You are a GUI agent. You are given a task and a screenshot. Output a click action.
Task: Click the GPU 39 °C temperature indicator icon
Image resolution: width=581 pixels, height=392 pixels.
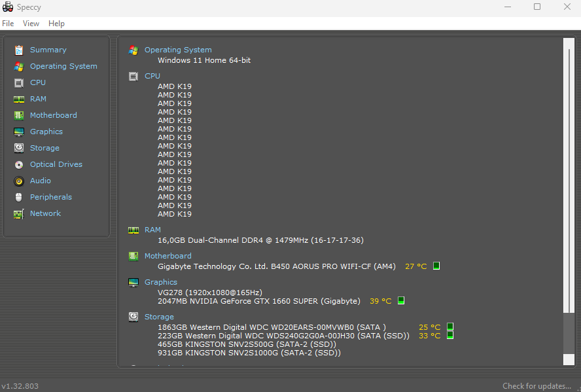click(401, 300)
